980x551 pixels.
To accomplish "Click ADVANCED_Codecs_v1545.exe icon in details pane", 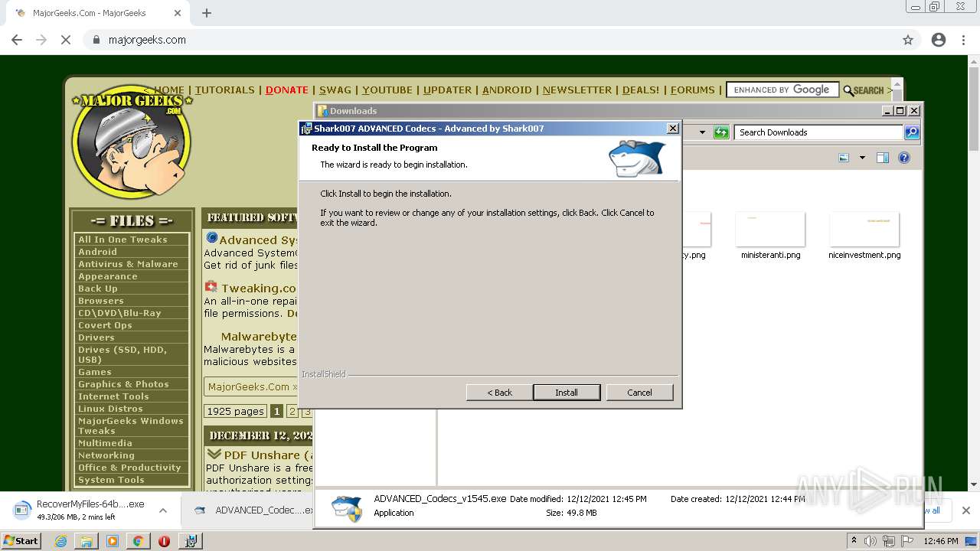I will 347,508.
